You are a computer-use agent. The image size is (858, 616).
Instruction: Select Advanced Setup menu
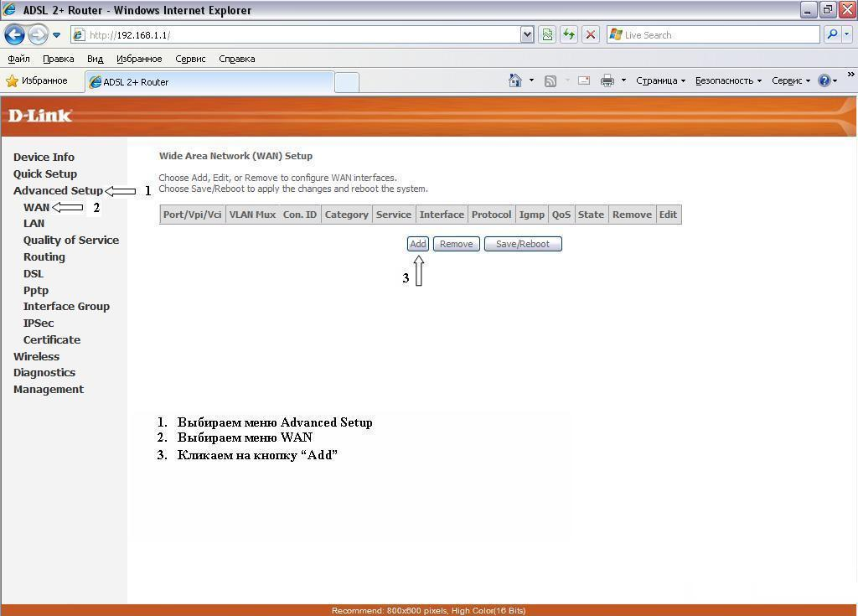pyautogui.click(x=58, y=190)
